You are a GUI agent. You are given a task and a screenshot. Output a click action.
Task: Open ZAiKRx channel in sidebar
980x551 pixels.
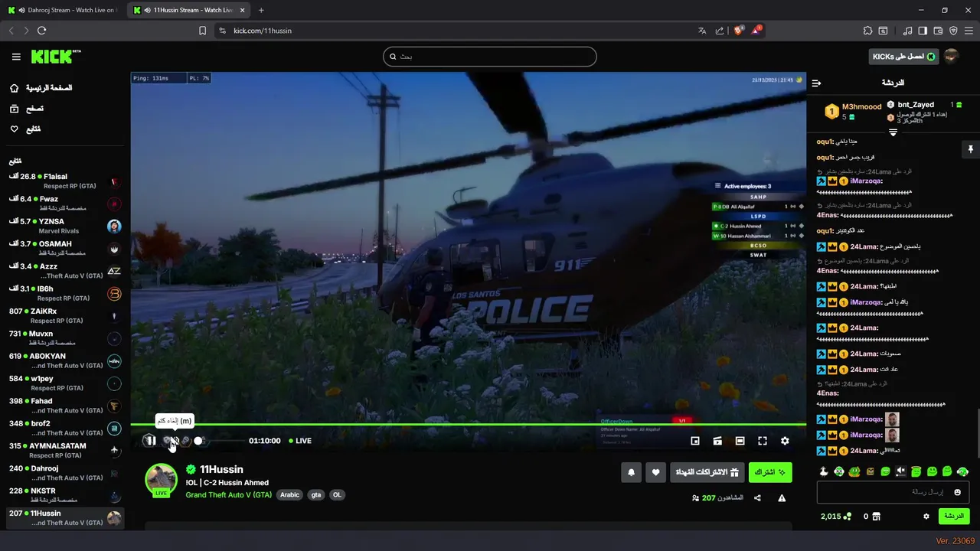pyautogui.click(x=64, y=316)
